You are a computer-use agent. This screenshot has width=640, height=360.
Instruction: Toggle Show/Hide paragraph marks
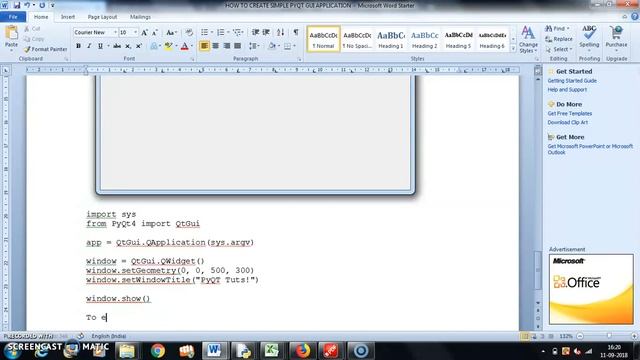(x=296, y=32)
